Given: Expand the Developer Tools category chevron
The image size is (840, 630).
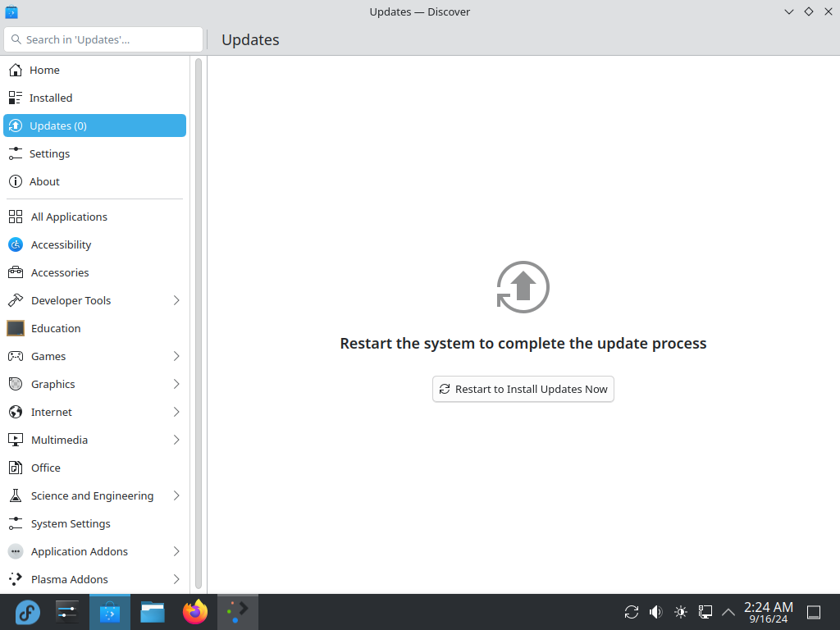Looking at the screenshot, I should 176,300.
